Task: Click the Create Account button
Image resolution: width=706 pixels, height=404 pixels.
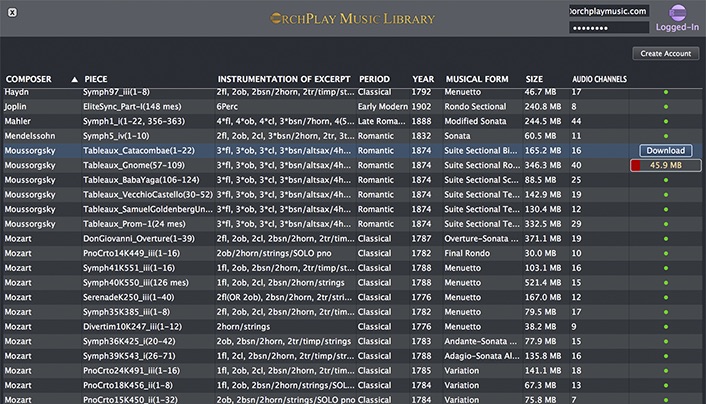Action: [665, 54]
